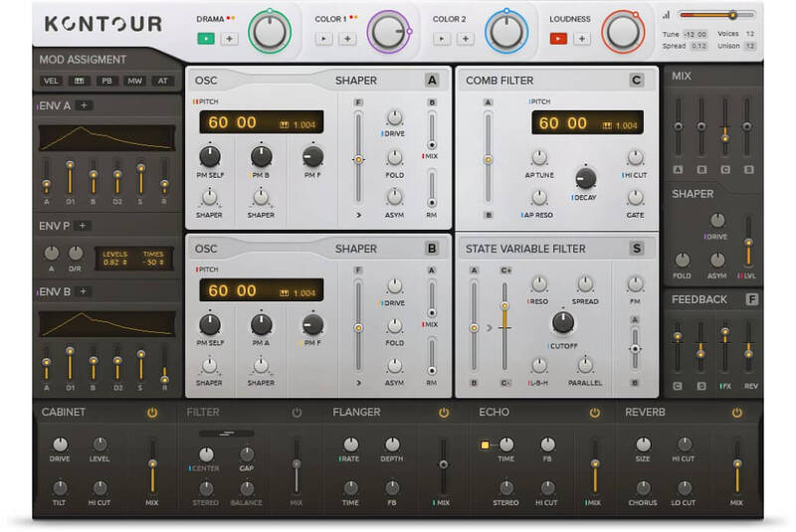
Task: Click the ENV A envelope curve display
Action: 107,138
